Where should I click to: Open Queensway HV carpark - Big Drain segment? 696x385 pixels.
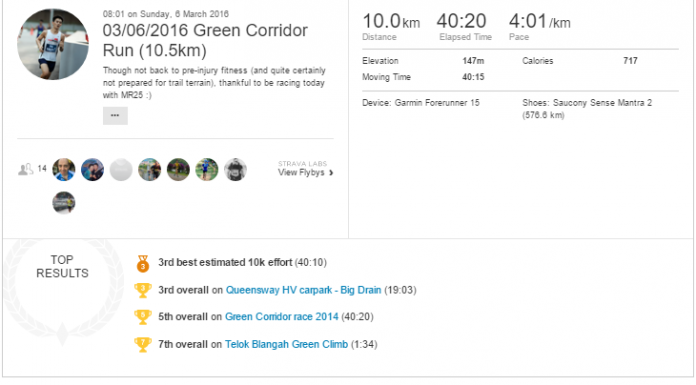pyautogui.click(x=304, y=290)
